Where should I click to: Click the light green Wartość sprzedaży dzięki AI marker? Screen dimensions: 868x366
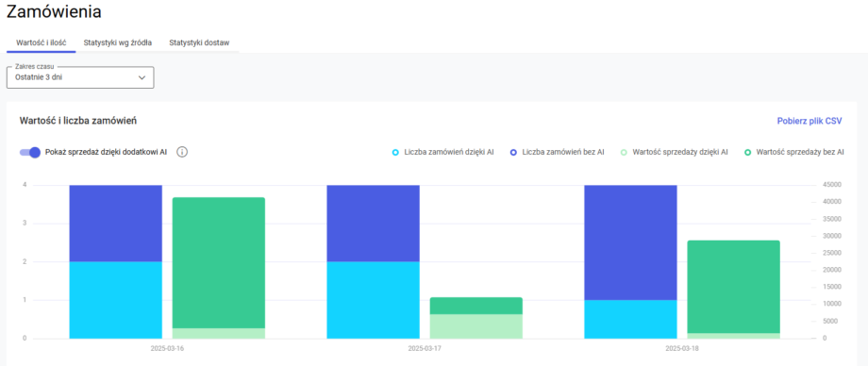coord(624,152)
